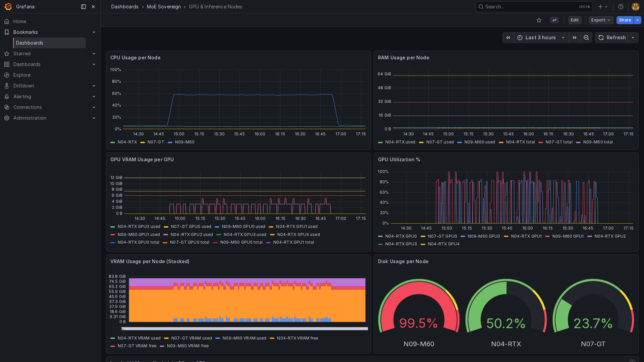Open Dashboards from the sidebar menu
The image size is (644, 362).
(x=27, y=64)
